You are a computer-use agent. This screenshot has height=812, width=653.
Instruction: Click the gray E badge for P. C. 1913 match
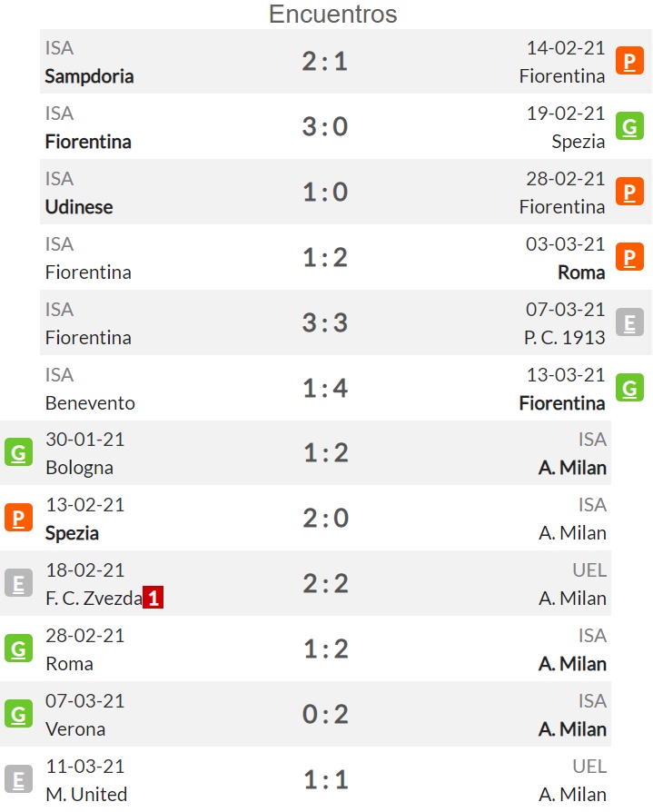pos(629,322)
